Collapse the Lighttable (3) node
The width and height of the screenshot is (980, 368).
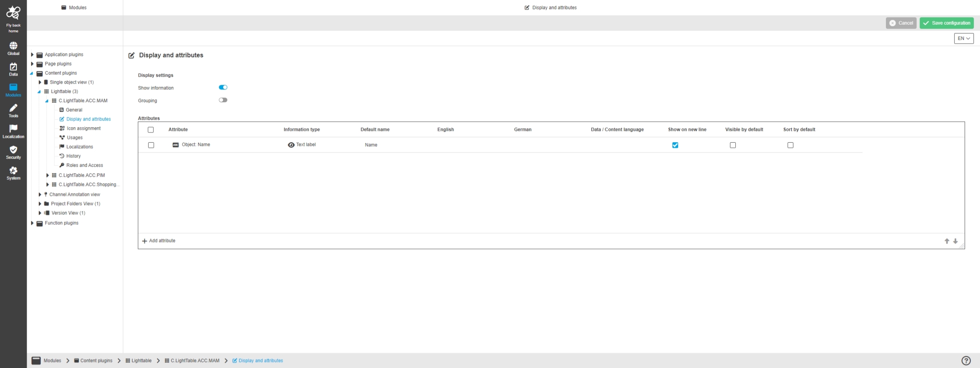[x=39, y=92]
